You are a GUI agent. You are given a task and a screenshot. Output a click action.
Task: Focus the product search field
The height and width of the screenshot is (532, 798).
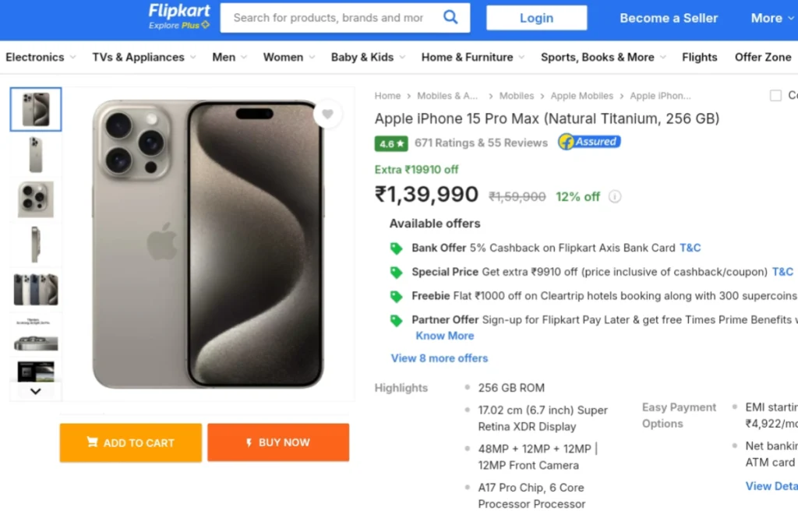tap(330, 18)
